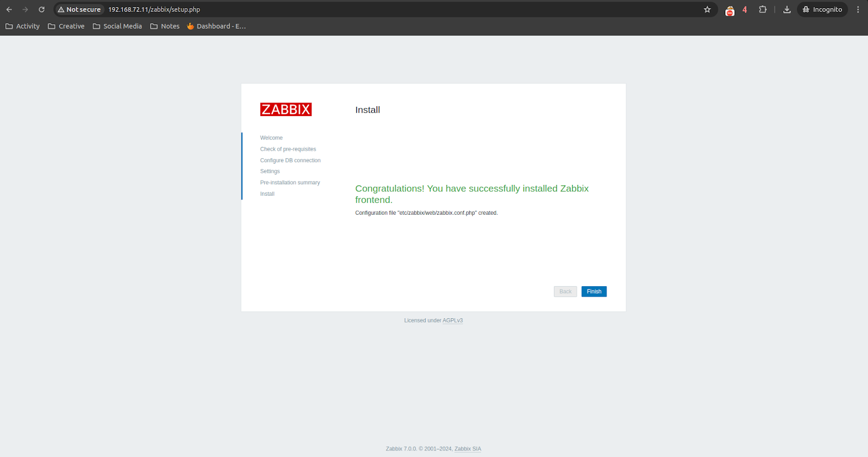868x457 pixels.
Task: Select the Welcome setup step
Action: [271, 138]
